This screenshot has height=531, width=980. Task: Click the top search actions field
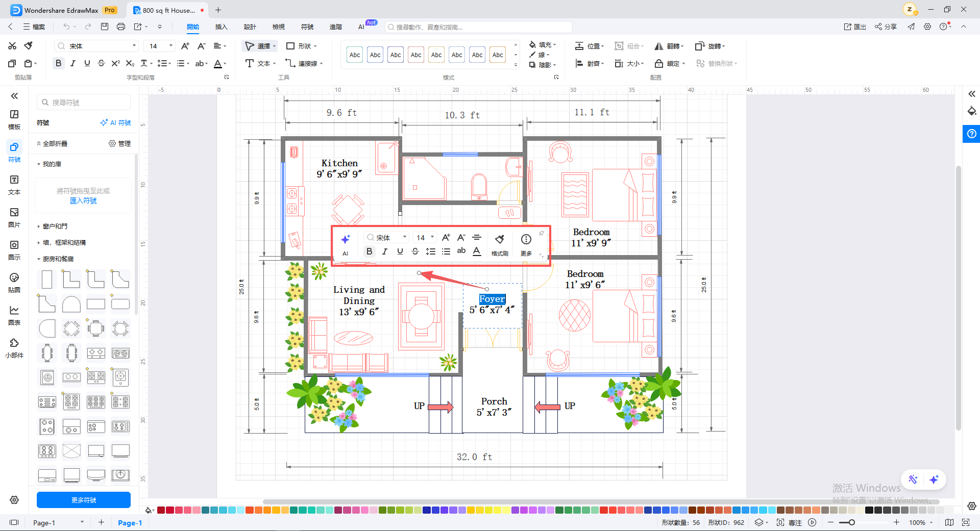(x=479, y=27)
